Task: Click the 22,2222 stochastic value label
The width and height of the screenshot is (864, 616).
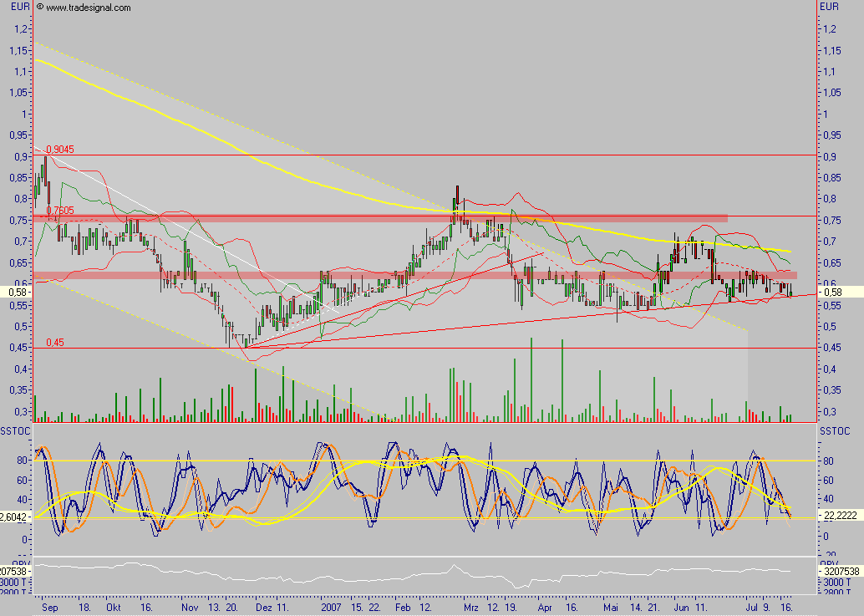Action: pos(841,516)
